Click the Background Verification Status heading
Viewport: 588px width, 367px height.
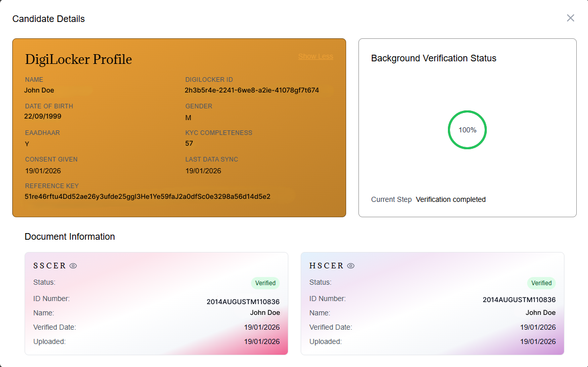(434, 58)
